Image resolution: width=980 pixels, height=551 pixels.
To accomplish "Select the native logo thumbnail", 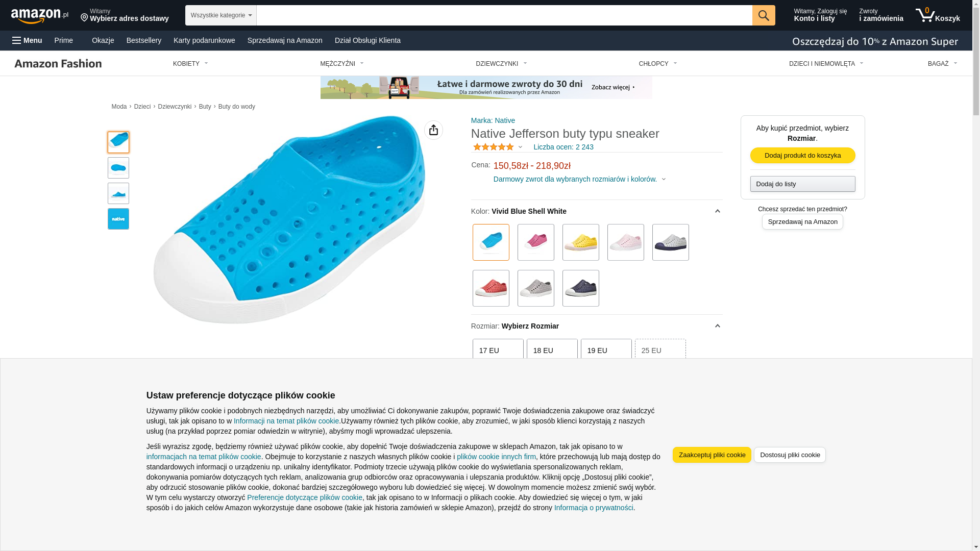I will (x=118, y=219).
